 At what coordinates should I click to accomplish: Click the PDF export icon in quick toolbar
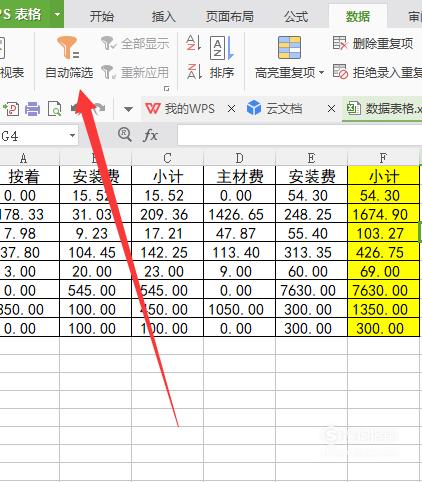pos(11,109)
